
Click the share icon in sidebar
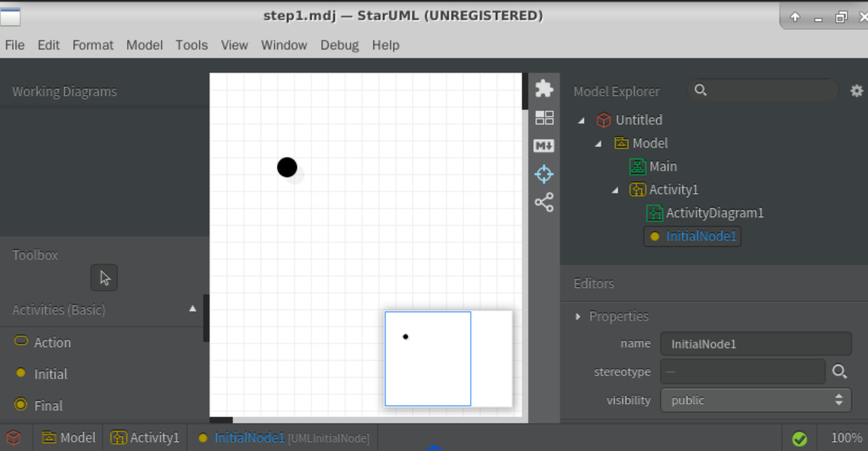[x=544, y=203]
